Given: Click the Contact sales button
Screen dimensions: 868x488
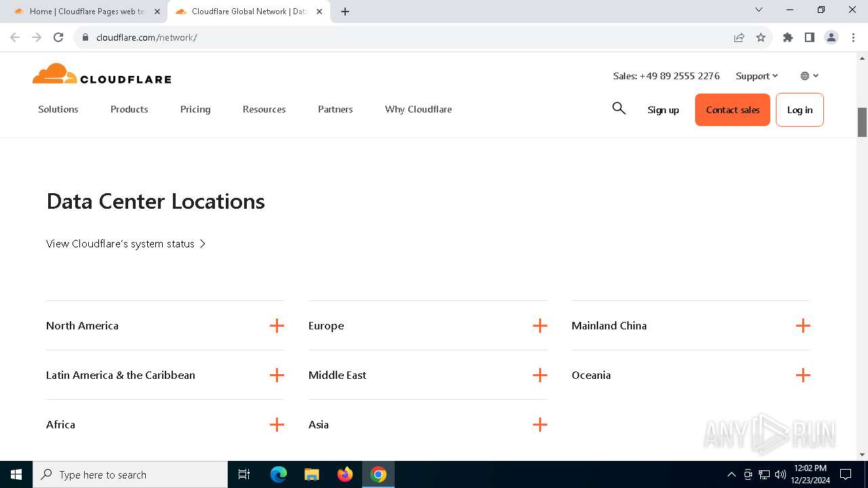Looking at the screenshot, I should coord(732,110).
